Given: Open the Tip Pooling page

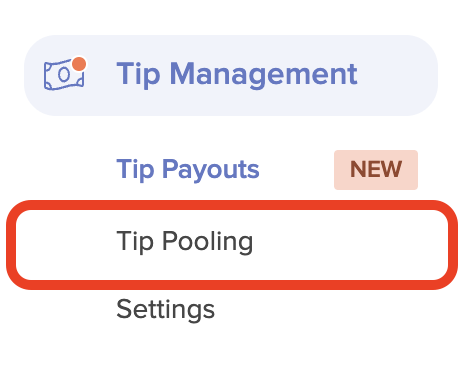Looking at the screenshot, I should tap(232, 245).
